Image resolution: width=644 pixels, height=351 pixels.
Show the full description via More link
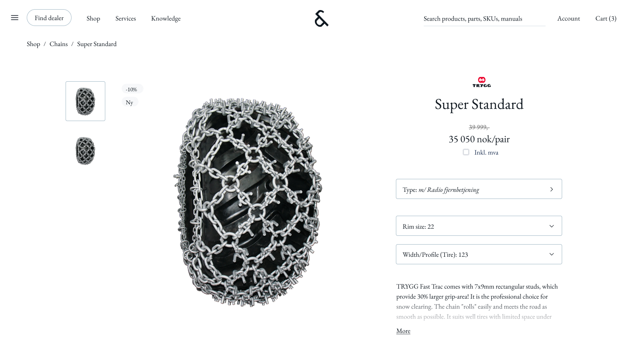403,330
